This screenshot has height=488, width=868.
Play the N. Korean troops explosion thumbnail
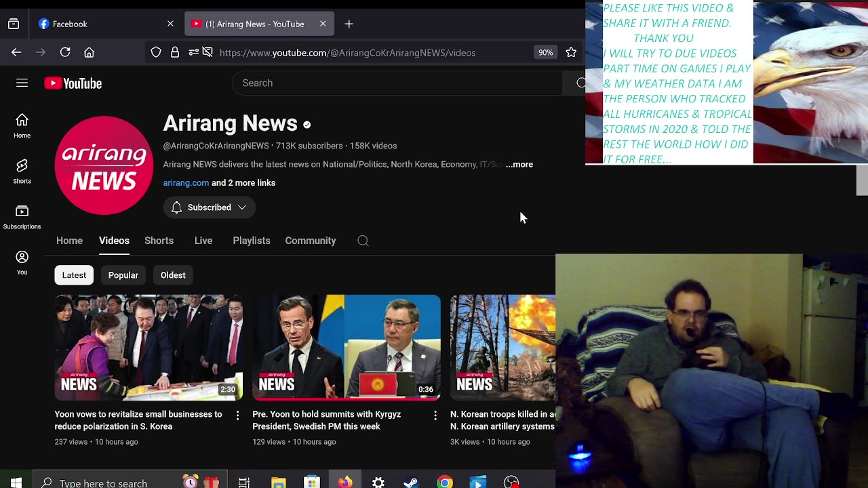point(502,347)
